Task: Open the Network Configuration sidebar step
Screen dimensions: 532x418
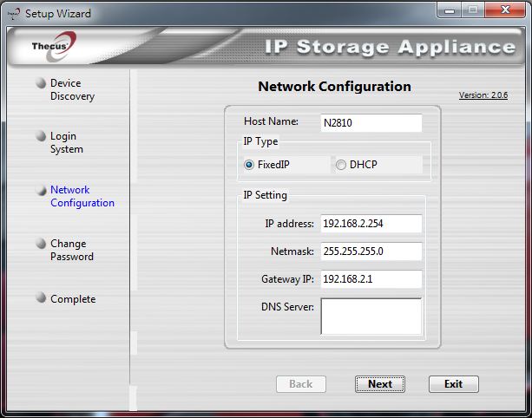Action: (x=82, y=196)
